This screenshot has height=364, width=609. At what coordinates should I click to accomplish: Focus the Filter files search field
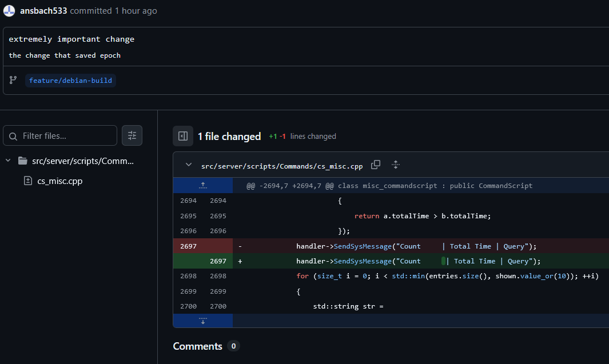coord(60,136)
